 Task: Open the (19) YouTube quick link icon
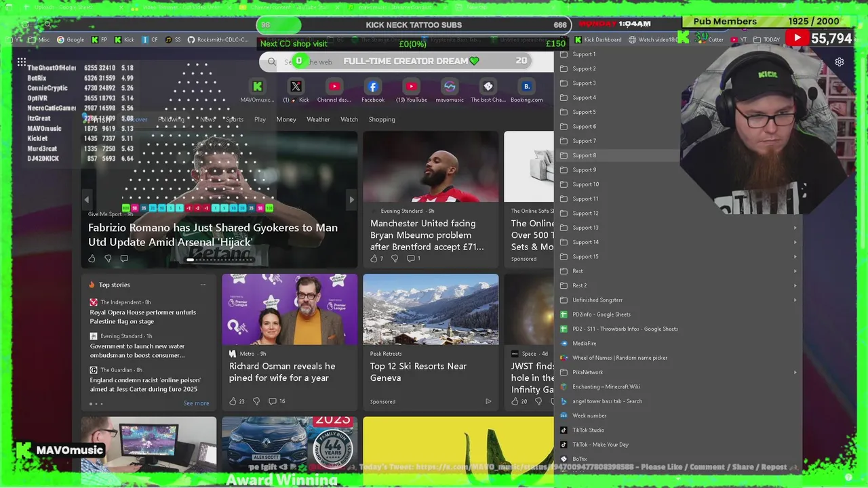(x=412, y=86)
